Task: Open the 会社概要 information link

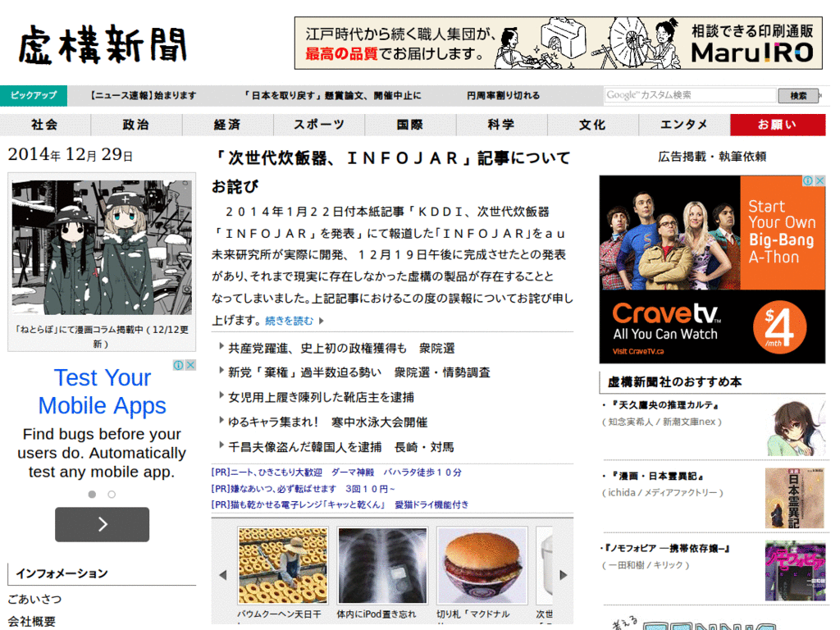Action: pos(32,621)
